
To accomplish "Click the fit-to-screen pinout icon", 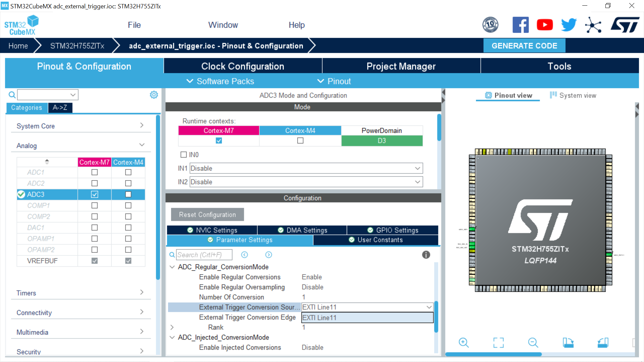I will click(498, 343).
